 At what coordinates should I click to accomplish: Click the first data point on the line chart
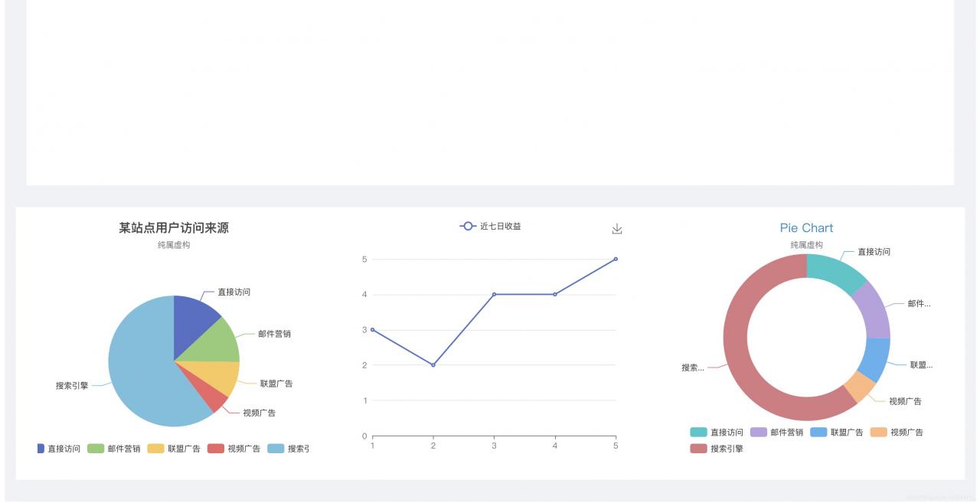click(x=373, y=330)
